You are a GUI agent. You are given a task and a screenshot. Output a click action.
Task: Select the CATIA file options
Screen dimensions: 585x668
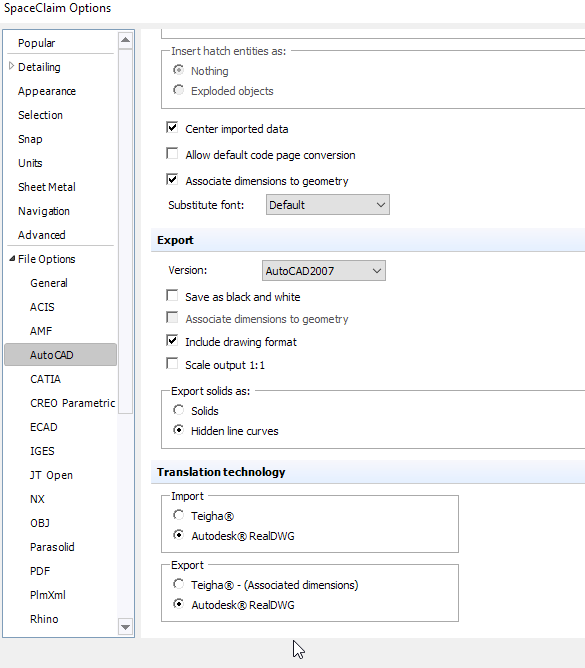pos(46,379)
